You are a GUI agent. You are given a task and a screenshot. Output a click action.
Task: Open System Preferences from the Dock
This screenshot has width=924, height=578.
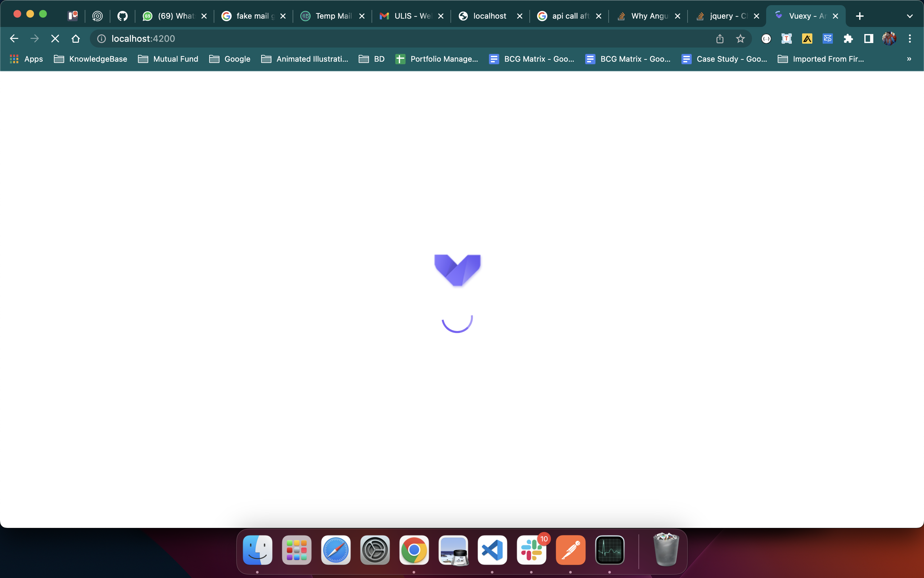(375, 550)
